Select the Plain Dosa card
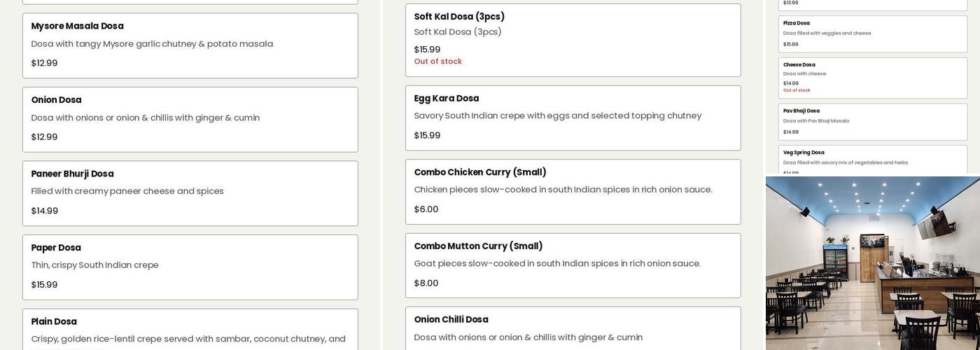This screenshot has height=350, width=980. (x=190, y=329)
